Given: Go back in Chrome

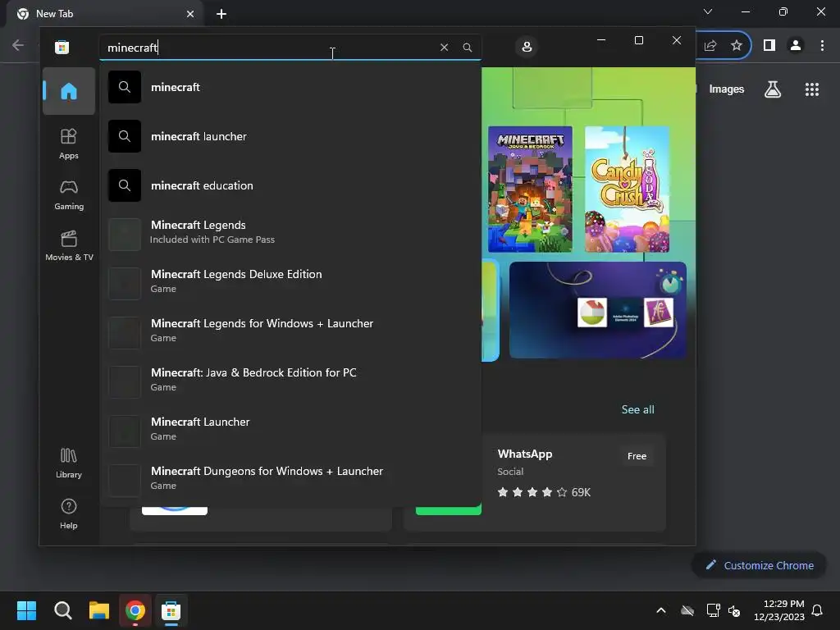Looking at the screenshot, I should (x=18, y=45).
